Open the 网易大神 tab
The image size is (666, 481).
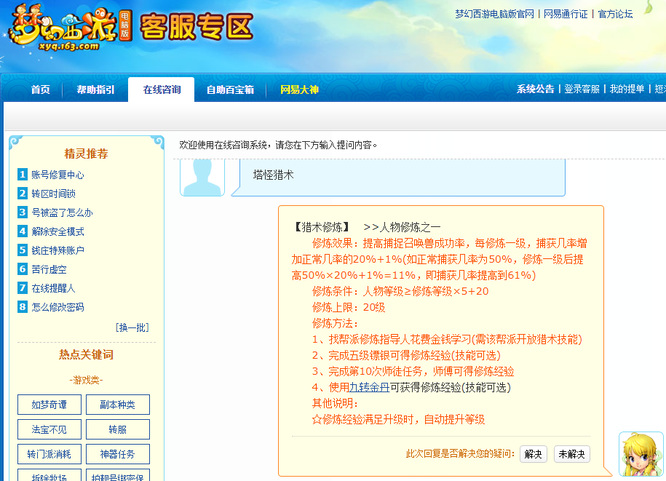click(x=299, y=90)
